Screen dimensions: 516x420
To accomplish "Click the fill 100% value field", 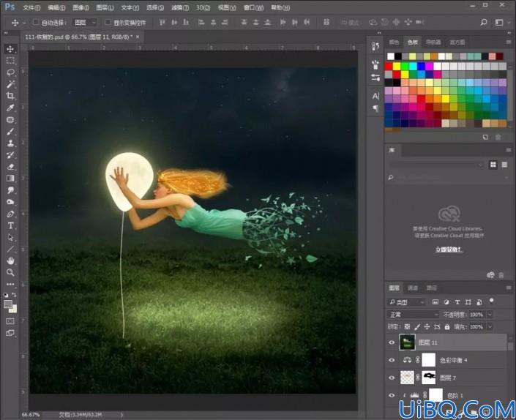I will tap(476, 326).
